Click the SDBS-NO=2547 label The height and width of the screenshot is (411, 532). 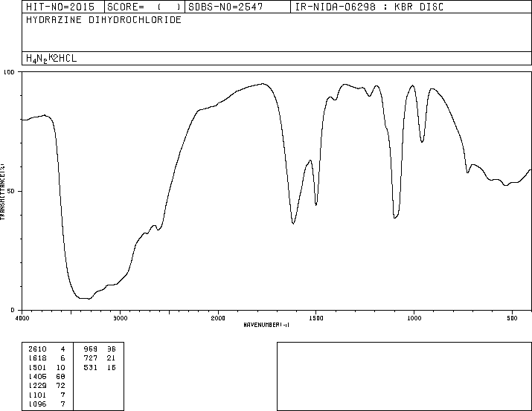(x=225, y=7)
